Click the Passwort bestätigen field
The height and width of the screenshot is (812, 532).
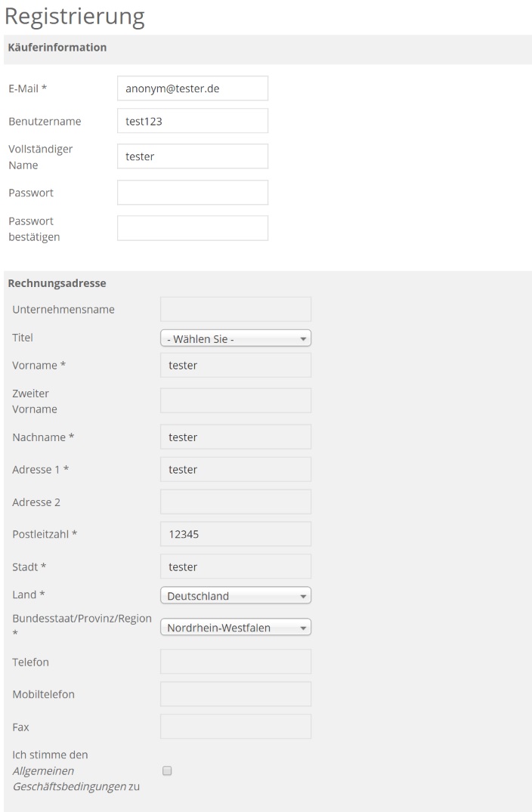(x=193, y=228)
